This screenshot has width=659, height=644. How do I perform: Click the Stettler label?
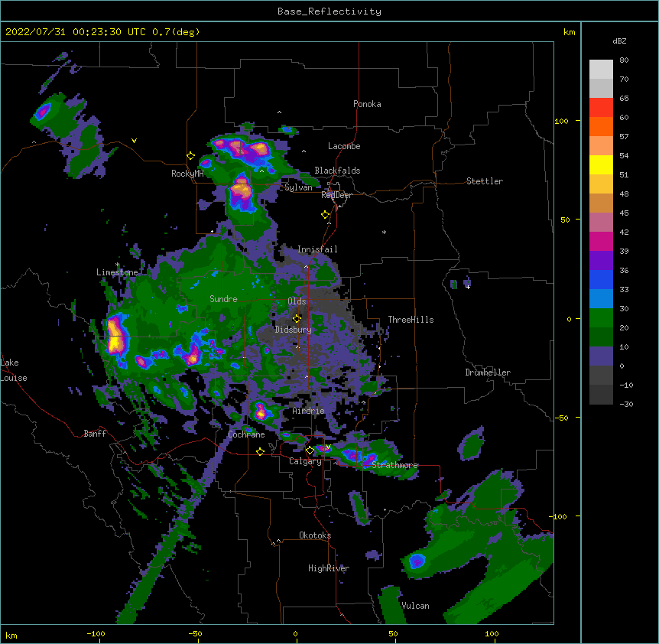pyautogui.click(x=485, y=181)
